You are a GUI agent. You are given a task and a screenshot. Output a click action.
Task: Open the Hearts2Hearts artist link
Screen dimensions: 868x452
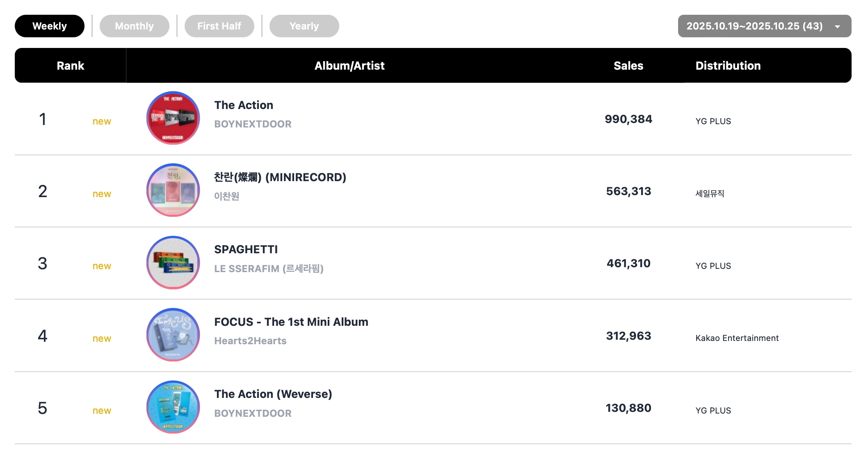coord(250,341)
